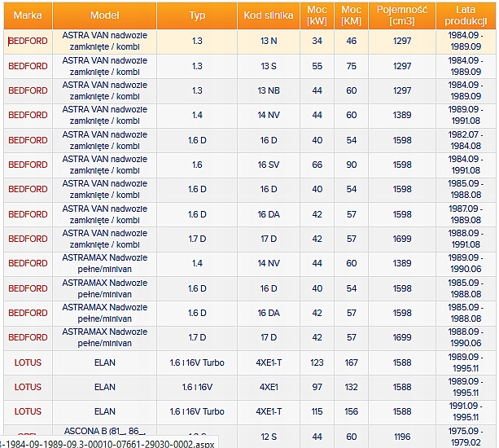
Task: Open LOTUS link in the 167 KM row
Action: pyautogui.click(x=28, y=362)
